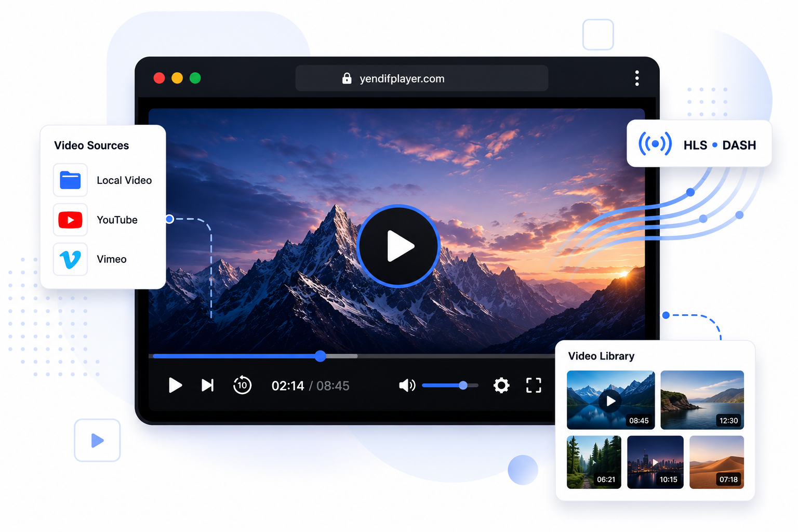The height and width of the screenshot is (532, 798).
Task: Click the play icon in control bar
Action: tap(175, 385)
